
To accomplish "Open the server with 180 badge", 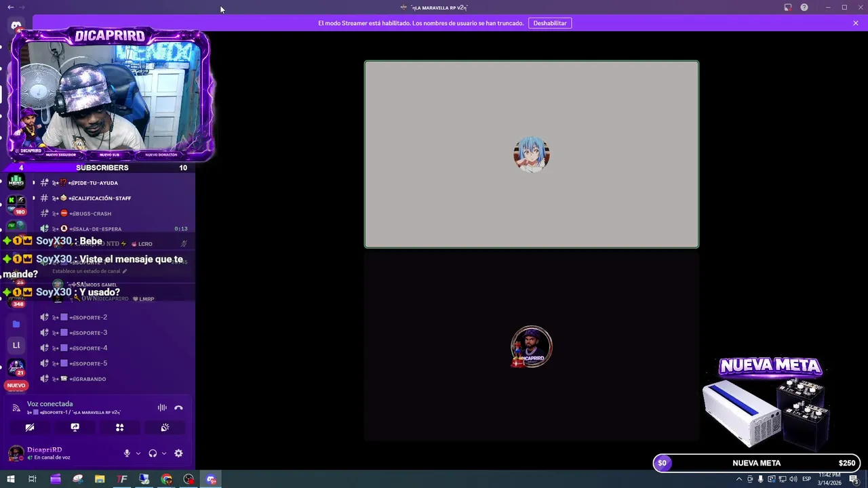I will coord(16,203).
